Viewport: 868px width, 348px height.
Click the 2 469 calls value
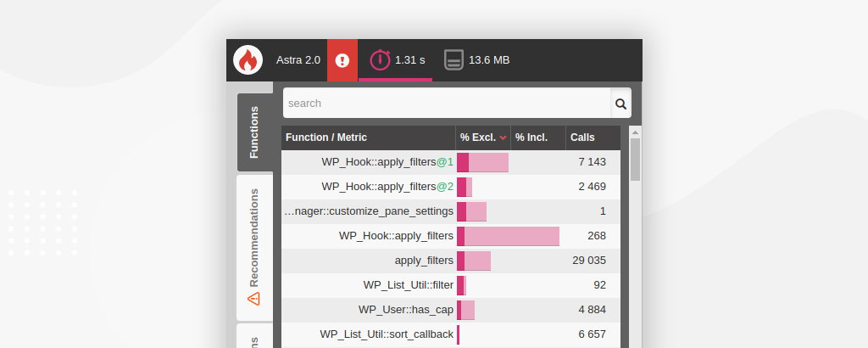click(592, 187)
